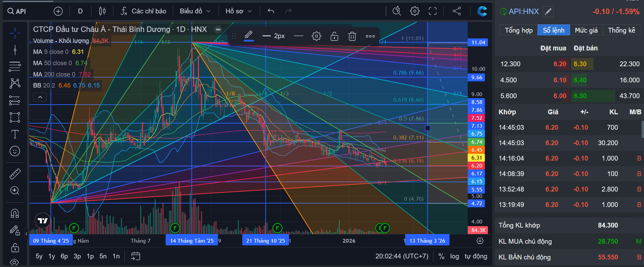This screenshot has width=644, height=267.
Task: Toggle magnet mode
Action: [15, 213]
